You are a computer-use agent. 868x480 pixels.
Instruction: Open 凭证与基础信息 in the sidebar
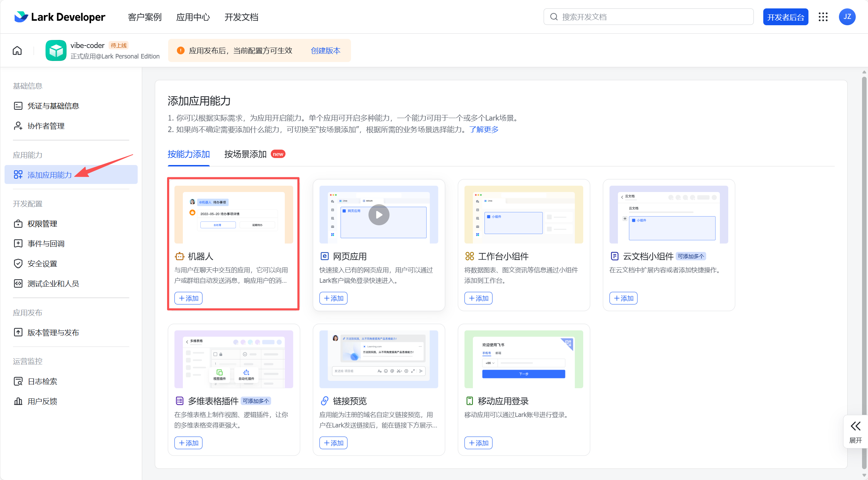54,105
